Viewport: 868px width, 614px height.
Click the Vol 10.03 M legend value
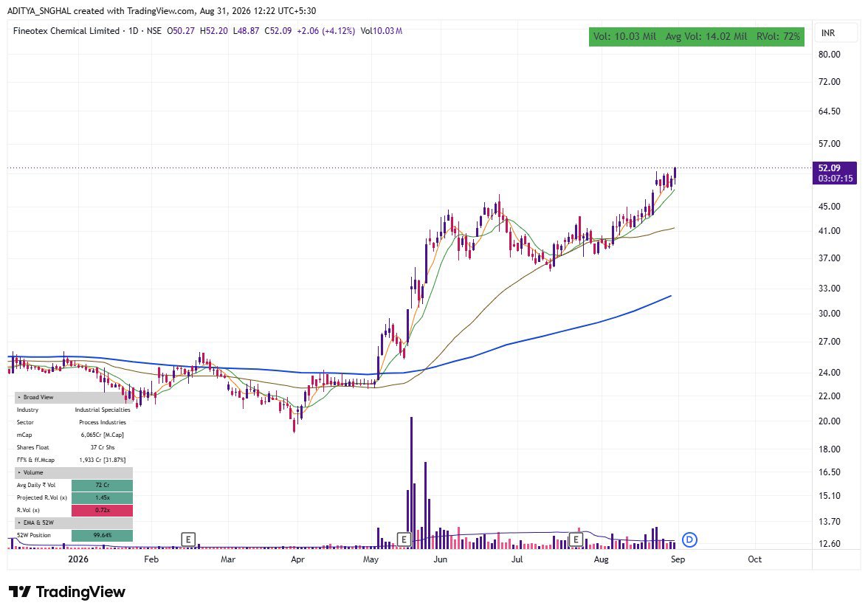[x=381, y=31]
